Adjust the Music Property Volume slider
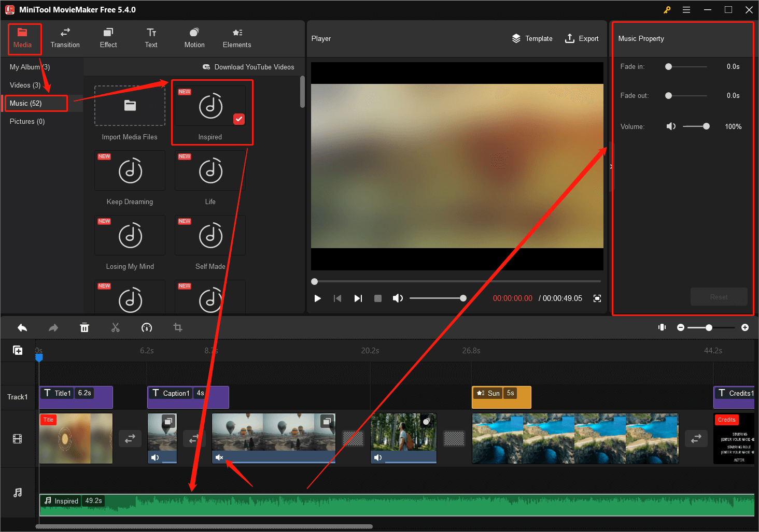Image resolution: width=759 pixels, height=532 pixels. pyautogui.click(x=696, y=126)
